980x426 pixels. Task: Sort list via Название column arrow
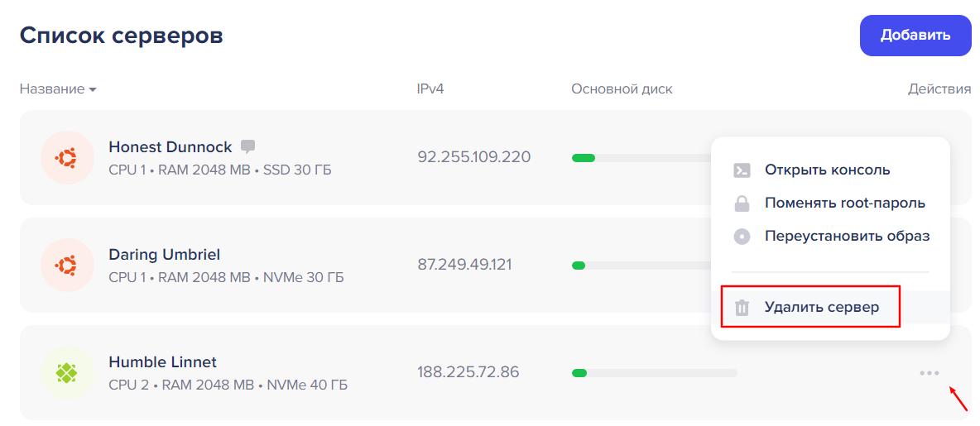[93, 90]
